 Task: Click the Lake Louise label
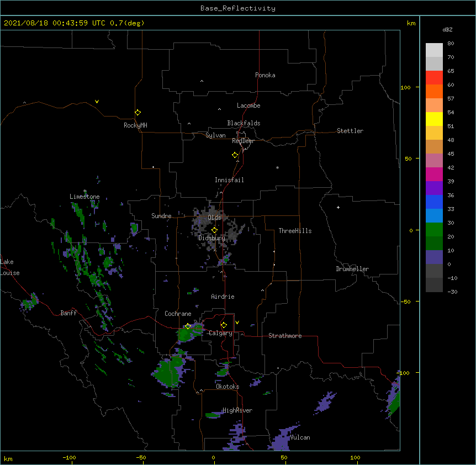coord(10,267)
